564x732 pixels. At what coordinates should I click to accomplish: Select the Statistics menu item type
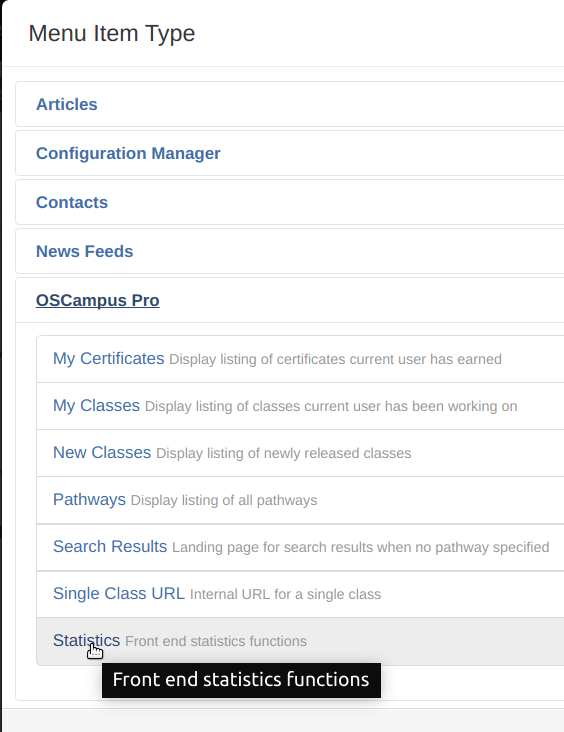point(86,640)
